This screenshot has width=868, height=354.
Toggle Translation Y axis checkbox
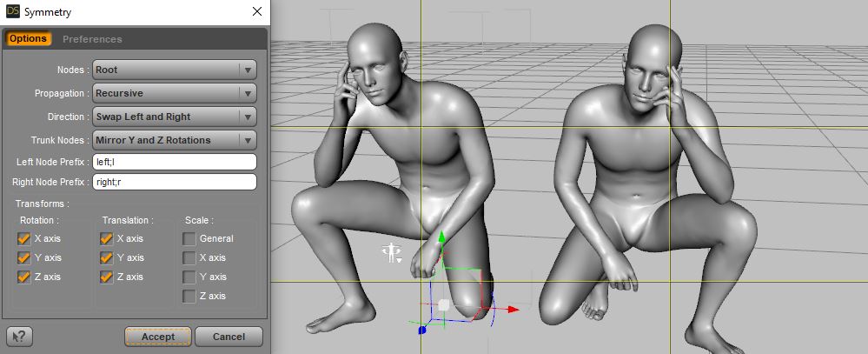[x=106, y=257]
